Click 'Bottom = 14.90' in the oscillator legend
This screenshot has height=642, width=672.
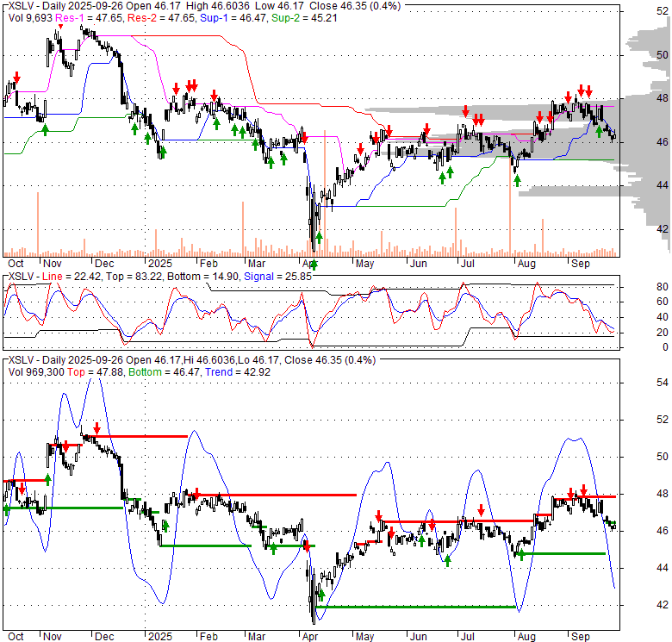point(203,277)
